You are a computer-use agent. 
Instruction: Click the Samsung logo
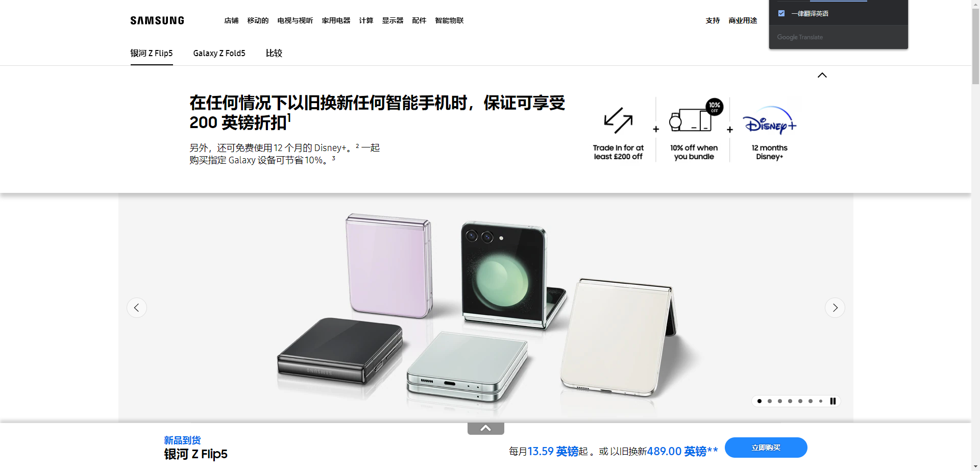pyautogui.click(x=157, y=20)
